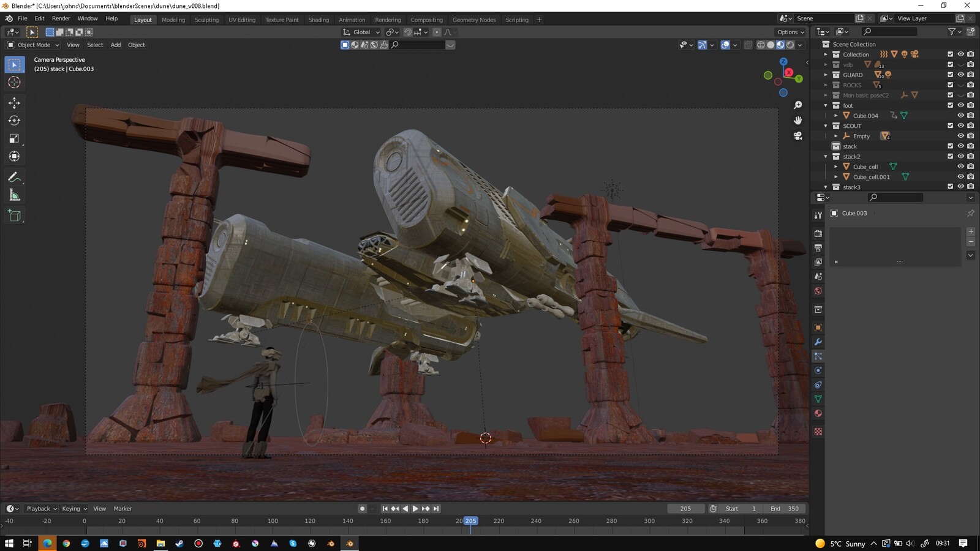Click the End frame 350 field
The width and height of the screenshot is (980, 551).
pyautogui.click(x=785, y=509)
